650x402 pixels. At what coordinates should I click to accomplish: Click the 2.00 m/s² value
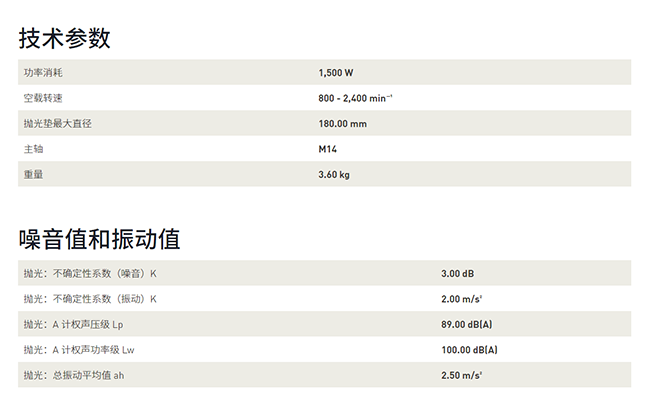462,298
